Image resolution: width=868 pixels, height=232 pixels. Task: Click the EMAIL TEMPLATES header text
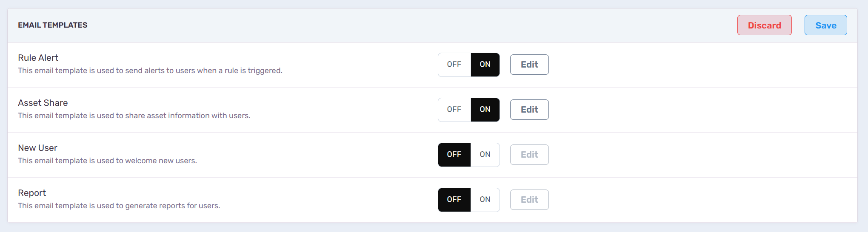pos(52,25)
